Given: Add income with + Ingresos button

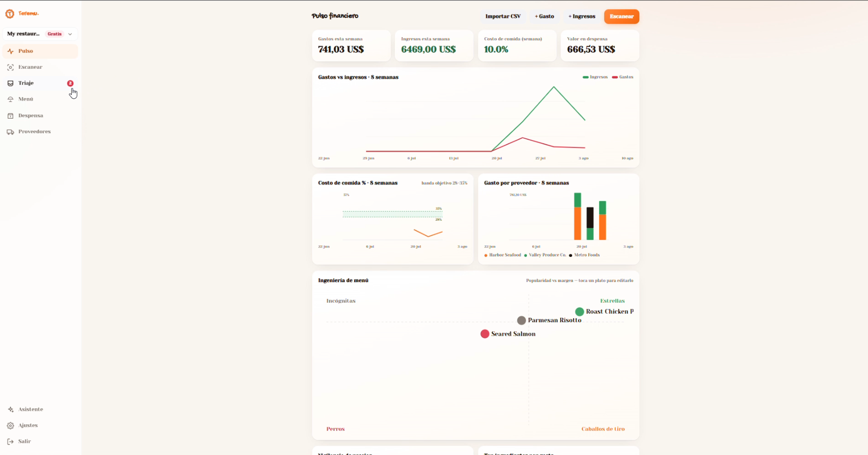Looking at the screenshot, I should pyautogui.click(x=582, y=17).
